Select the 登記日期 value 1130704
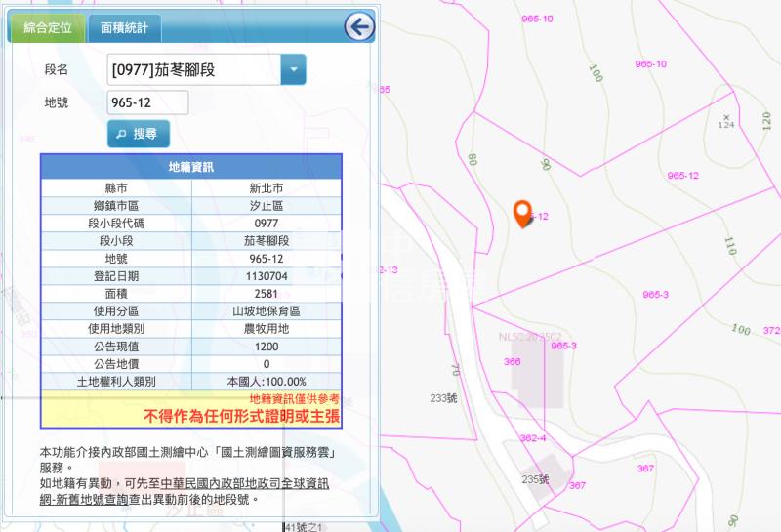This screenshot has height=532, width=781. coord(267,275)
